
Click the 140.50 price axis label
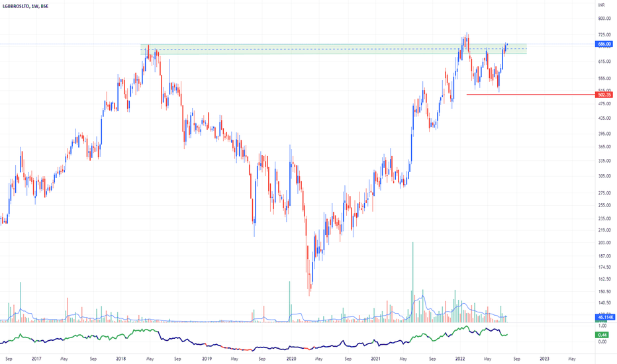[604, 303]
